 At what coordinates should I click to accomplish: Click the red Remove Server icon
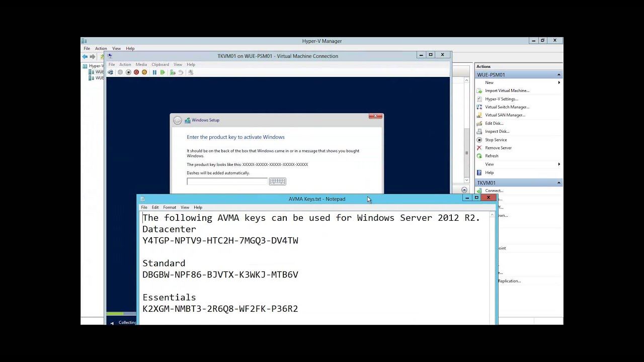point(479,148)
